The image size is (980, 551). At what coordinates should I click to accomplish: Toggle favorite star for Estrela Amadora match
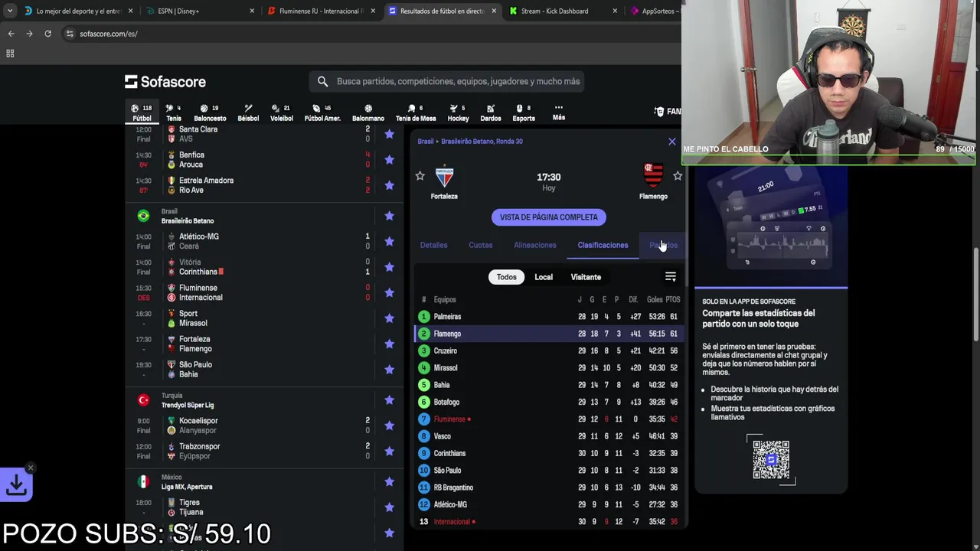(389, 185)
